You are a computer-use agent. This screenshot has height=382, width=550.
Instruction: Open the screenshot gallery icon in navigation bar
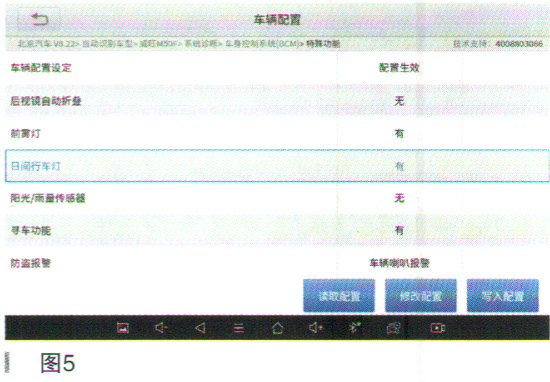click(x=123, y=328)
